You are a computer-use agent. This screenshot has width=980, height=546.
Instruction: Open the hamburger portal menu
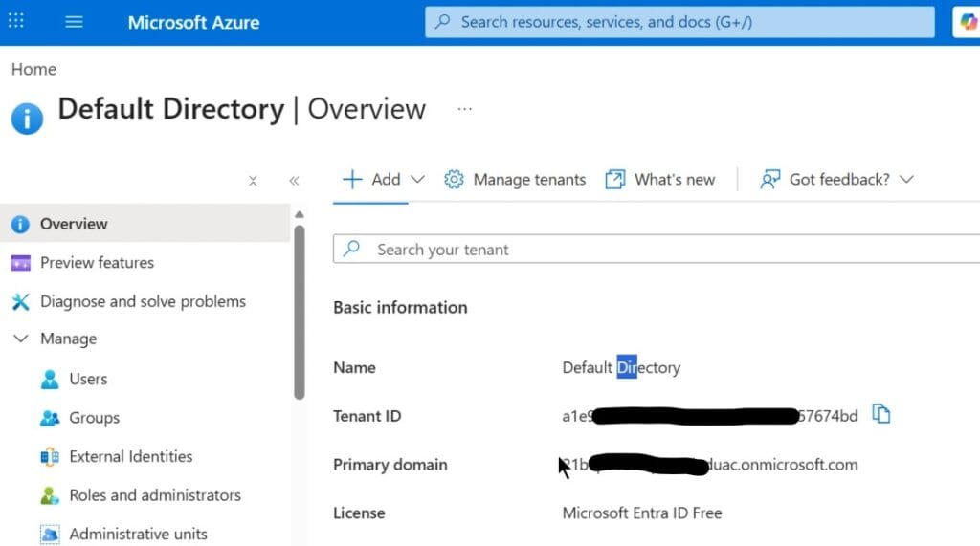pyautogui.click(x=74, y=22)
